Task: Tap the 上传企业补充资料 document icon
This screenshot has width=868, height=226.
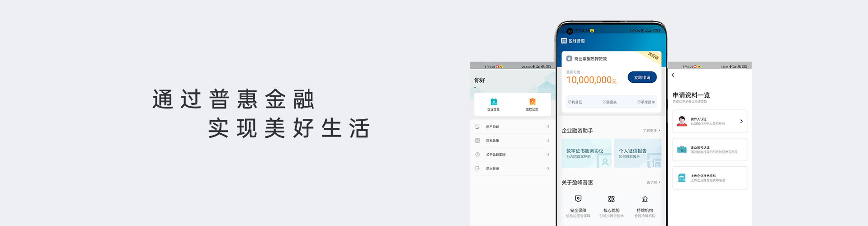Action: point(682,178)
